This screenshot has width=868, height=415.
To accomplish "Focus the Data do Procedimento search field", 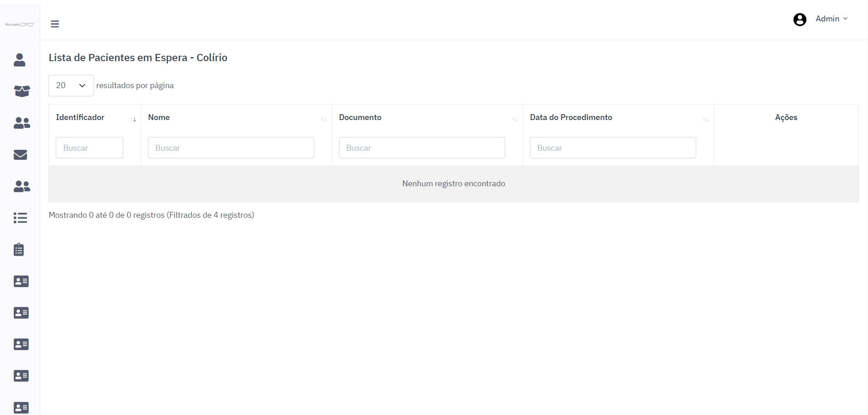I will tap(613, 148).
